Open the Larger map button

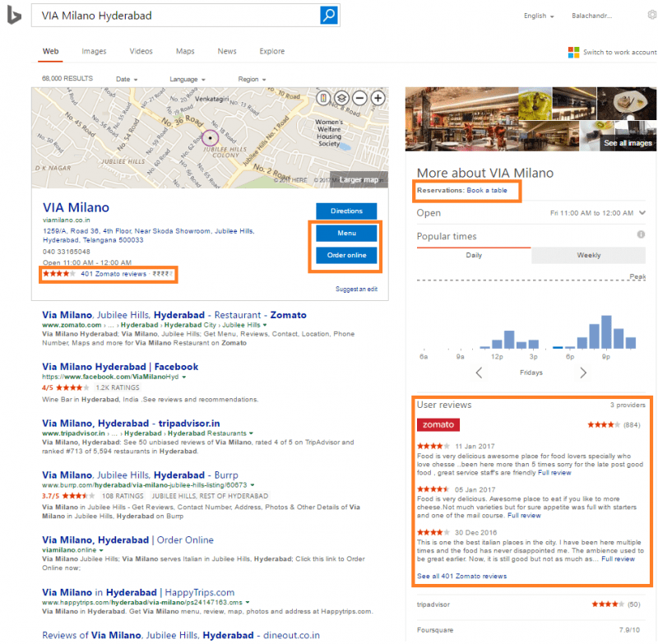(x=359, y=179)
